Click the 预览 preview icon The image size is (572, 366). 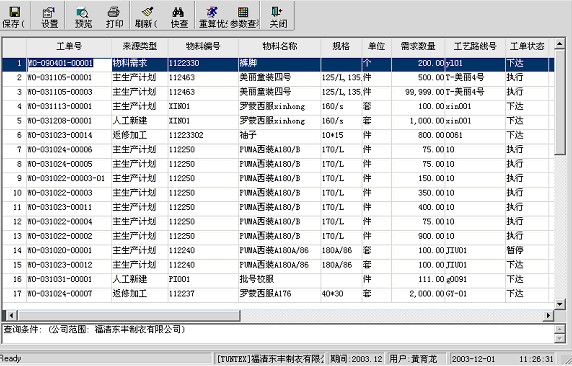[x=82, y=12]
